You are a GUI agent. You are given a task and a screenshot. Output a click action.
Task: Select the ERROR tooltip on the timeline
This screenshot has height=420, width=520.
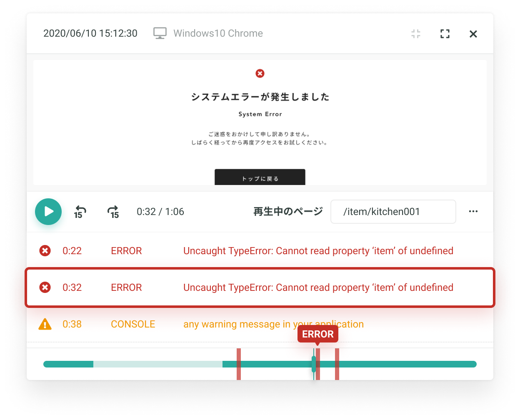[x=317, y=334]
